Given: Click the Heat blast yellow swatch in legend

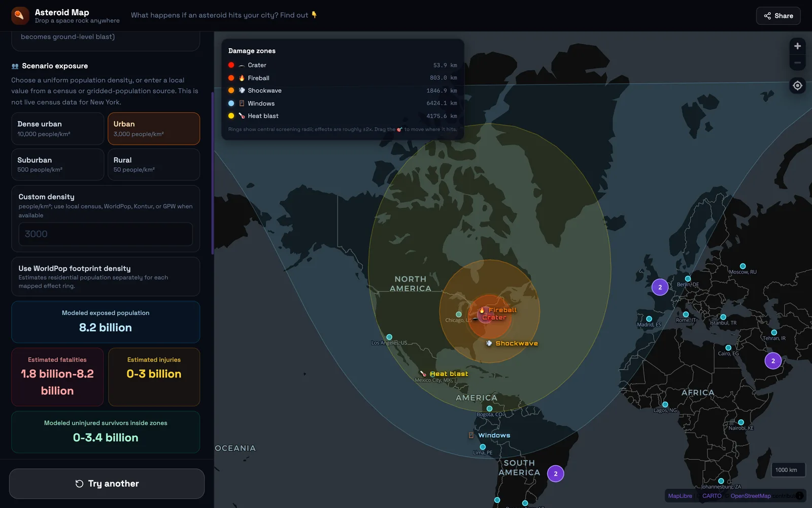Looking at the screenshot, I should click(231, 116).
